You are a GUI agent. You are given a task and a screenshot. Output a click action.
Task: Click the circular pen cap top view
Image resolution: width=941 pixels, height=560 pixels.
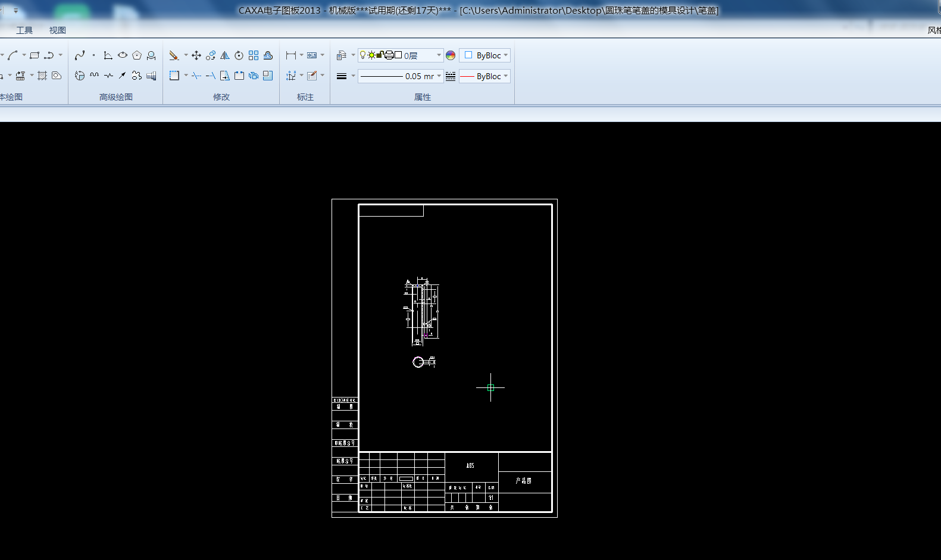(418, 362)
